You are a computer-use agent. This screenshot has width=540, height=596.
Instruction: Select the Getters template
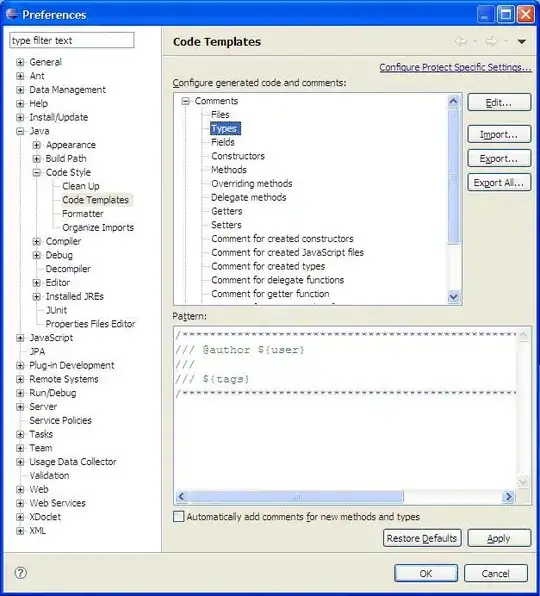pyautogui.click(x=226, y=211)
